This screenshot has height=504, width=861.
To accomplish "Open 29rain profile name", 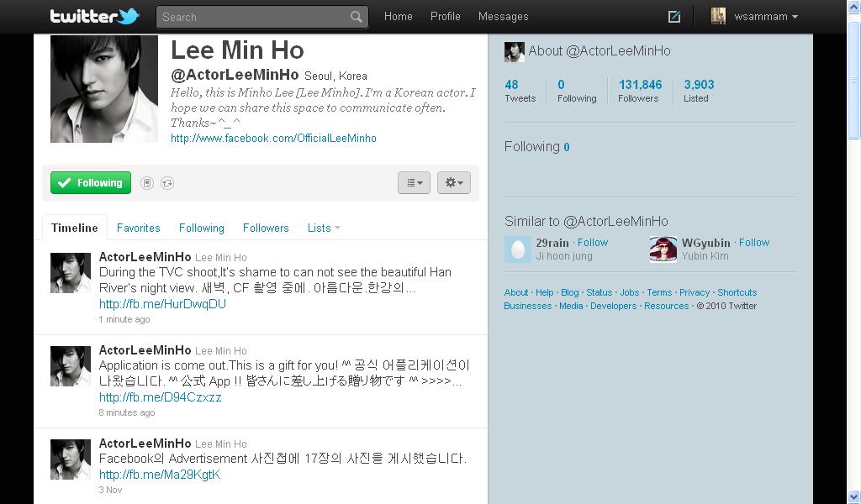I will coord(552,243).
